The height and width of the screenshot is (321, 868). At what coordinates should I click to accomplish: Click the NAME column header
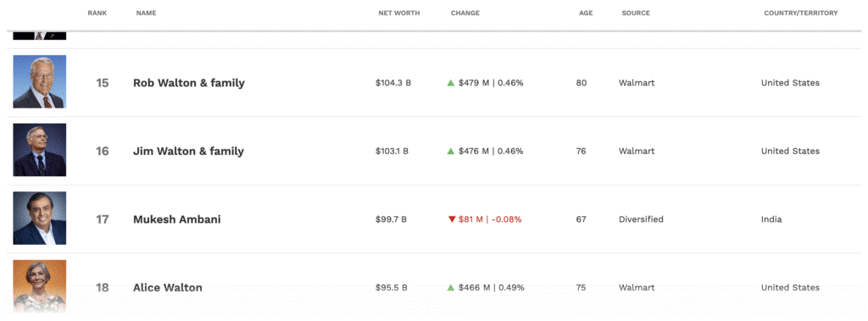pos(146,14)
